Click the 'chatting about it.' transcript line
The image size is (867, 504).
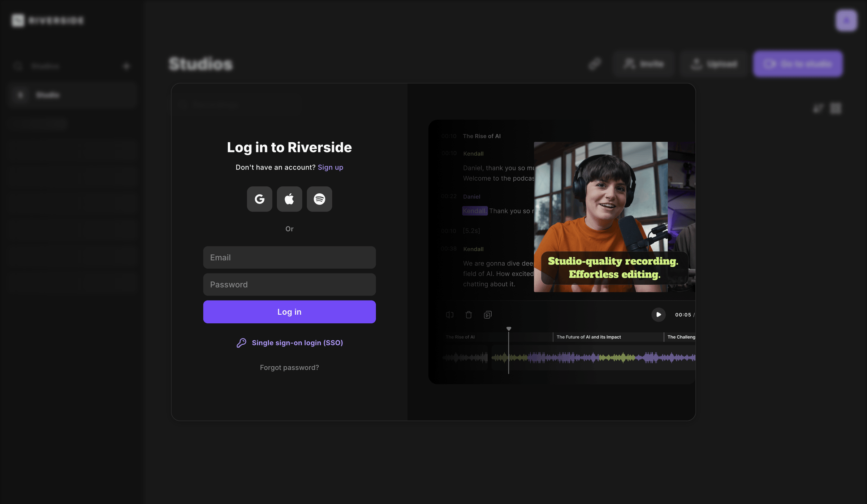point(489,284)
